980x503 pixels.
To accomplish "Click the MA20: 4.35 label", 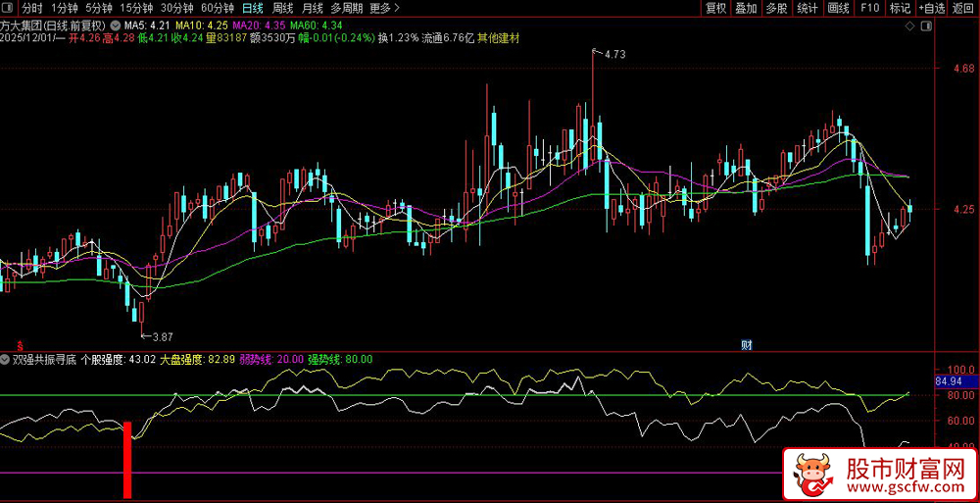I will click(x=259, y=25).
